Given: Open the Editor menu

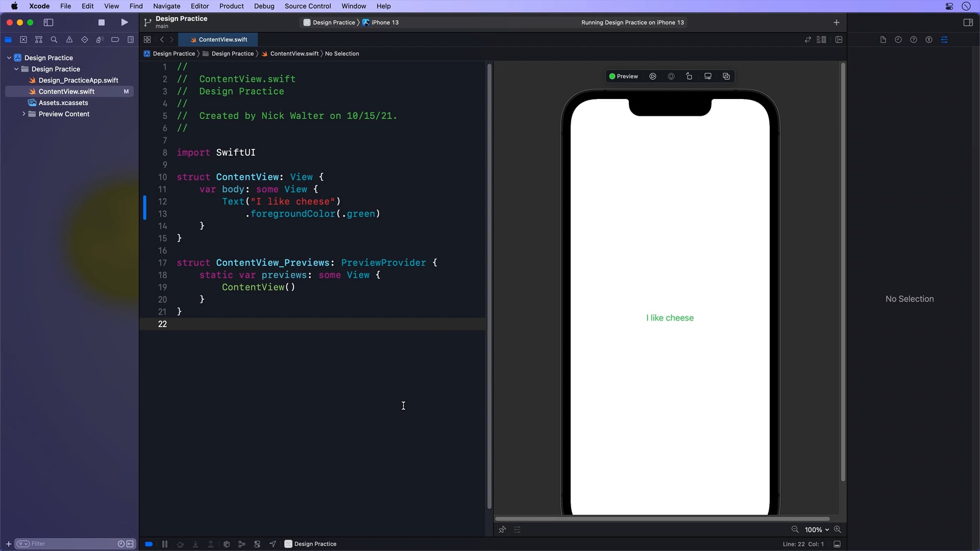Looking at the screenshot, I should 200,6.
